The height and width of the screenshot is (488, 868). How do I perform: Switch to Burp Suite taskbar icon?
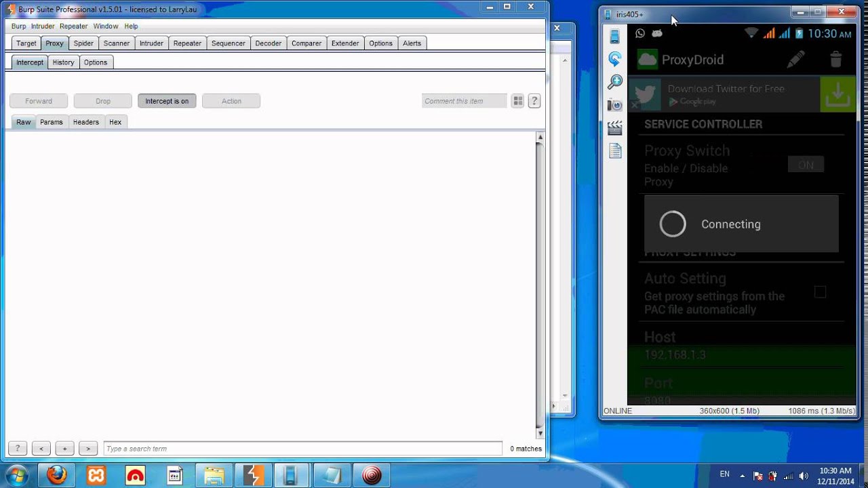[x=253, y=476]
